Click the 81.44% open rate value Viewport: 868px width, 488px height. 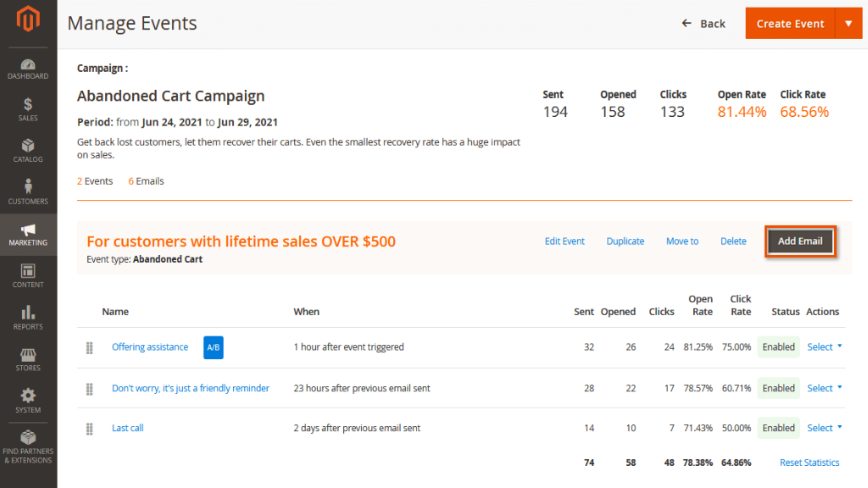pyautogui.click(x=742, y=112)
